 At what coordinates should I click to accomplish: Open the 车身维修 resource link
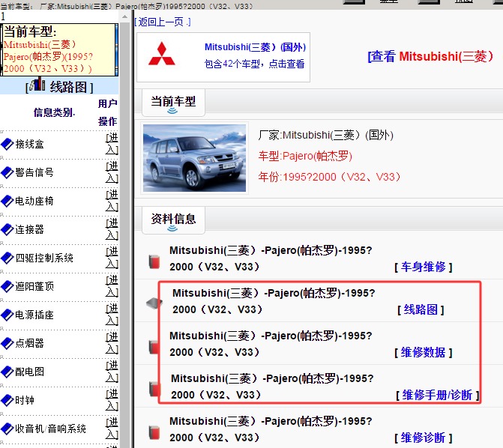[423, 267]
